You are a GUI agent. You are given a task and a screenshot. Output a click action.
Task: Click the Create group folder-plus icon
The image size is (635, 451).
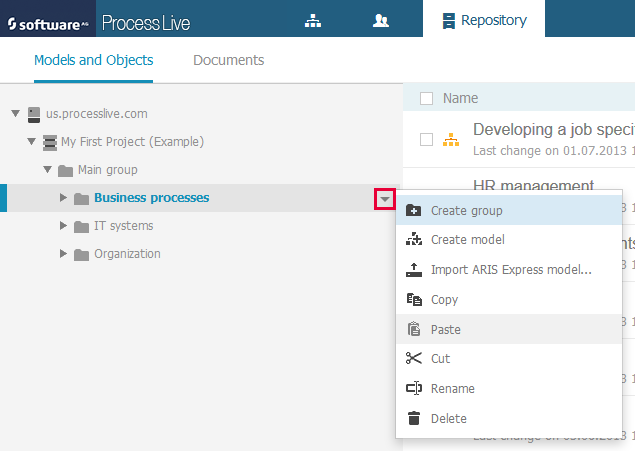click(x=413, y=211)
